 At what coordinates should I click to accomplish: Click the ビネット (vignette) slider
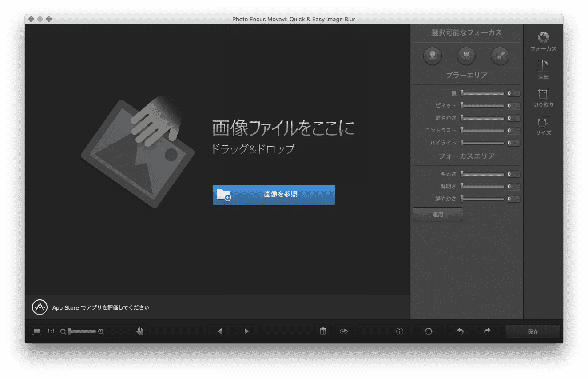tap(482, 106)
